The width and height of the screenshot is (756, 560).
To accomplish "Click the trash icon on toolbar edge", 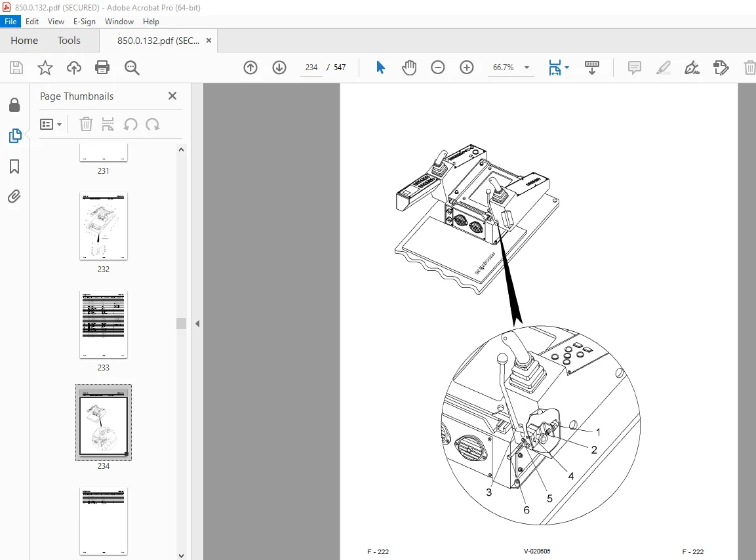I will point(749,68).
